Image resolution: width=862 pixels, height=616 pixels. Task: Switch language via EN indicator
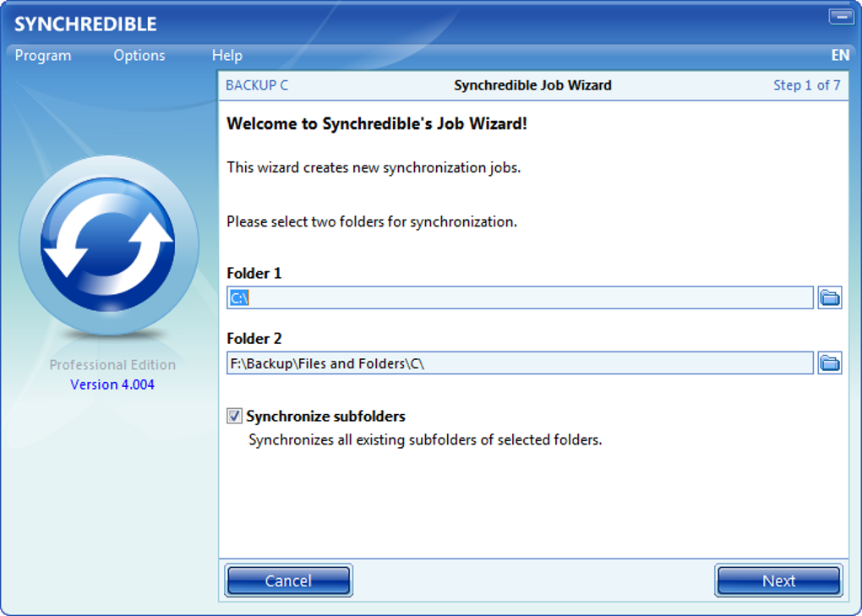tap(840, 56)
